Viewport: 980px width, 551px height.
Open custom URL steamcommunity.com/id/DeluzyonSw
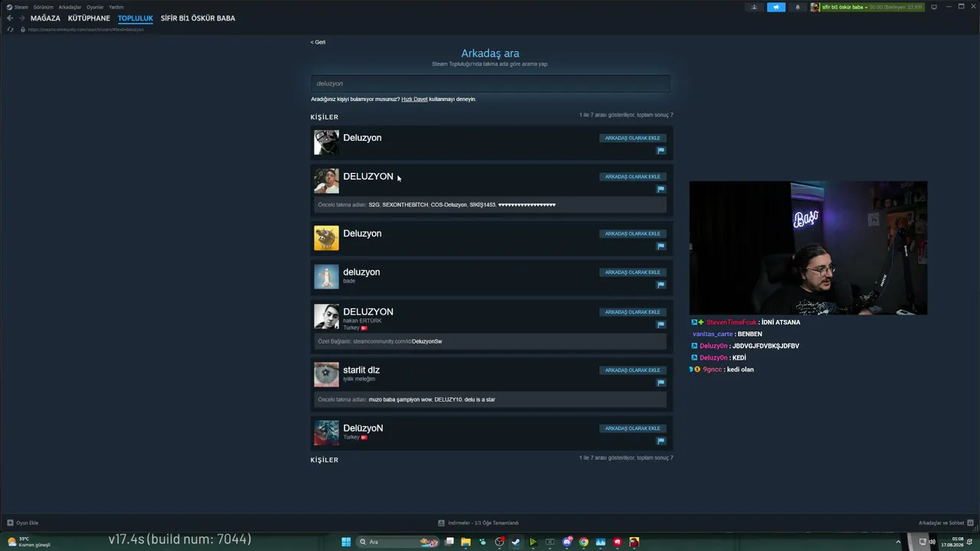(397, 341)
